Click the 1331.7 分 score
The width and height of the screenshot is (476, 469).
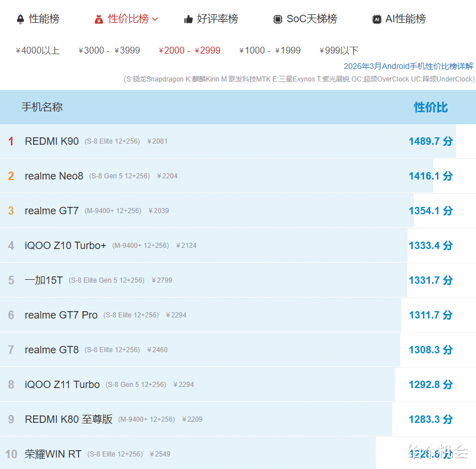click(431, 280)
